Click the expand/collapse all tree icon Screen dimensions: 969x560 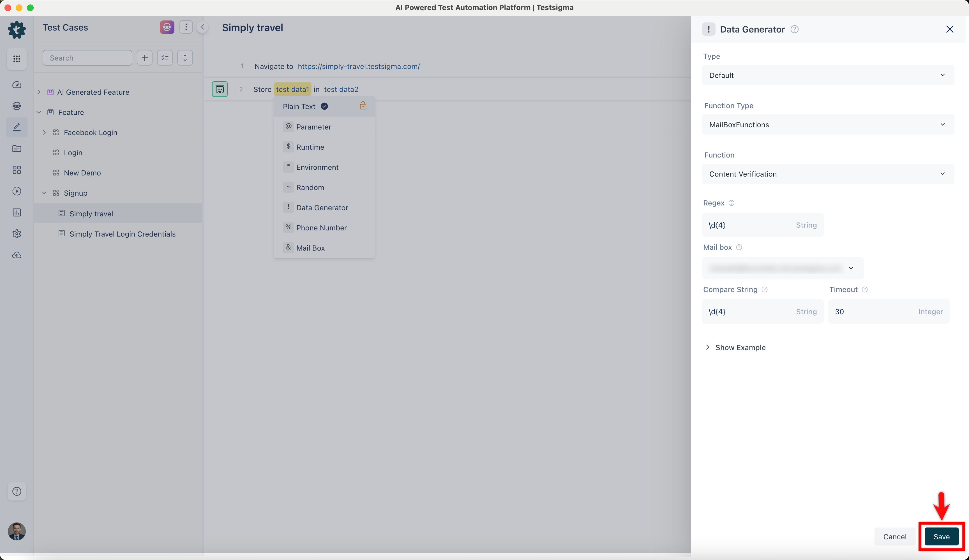(x=185, y=58)
